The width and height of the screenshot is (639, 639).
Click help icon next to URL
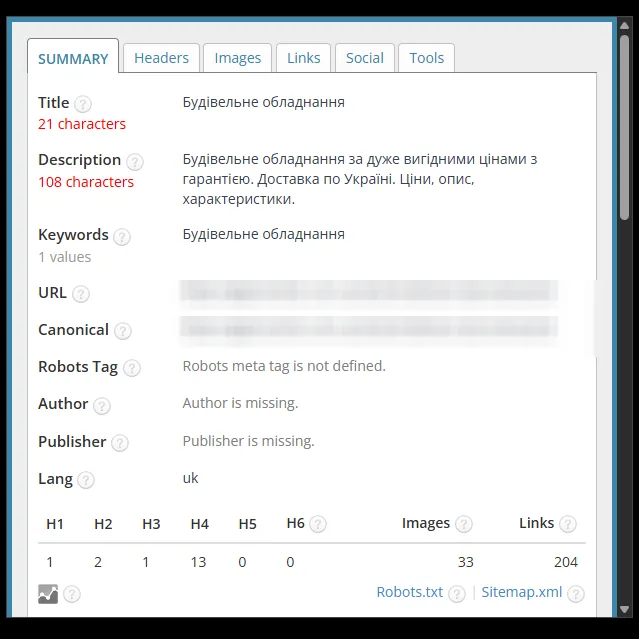(81, 294)
